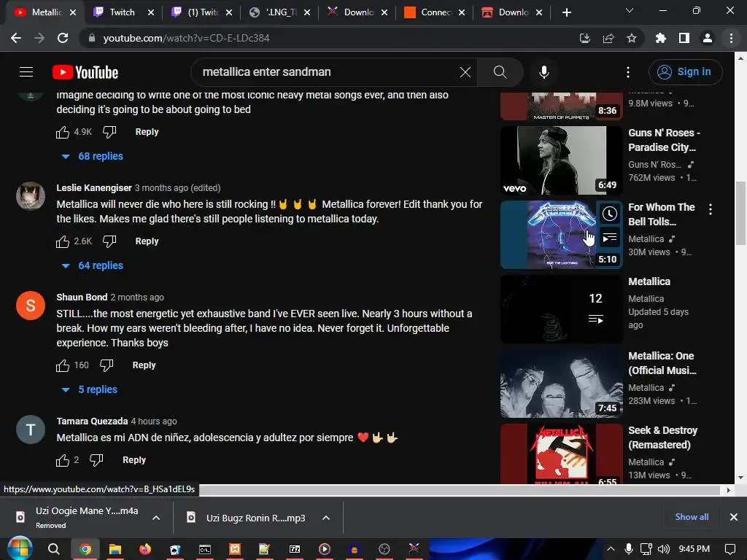
Task: Switch to the Connect tab
Action: (x=434, y=12)
